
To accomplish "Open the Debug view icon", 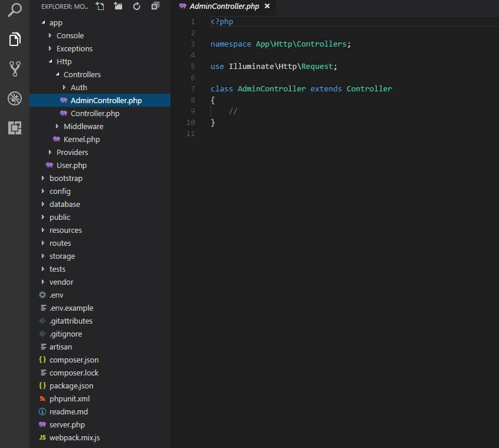I will tap(15, 98).
